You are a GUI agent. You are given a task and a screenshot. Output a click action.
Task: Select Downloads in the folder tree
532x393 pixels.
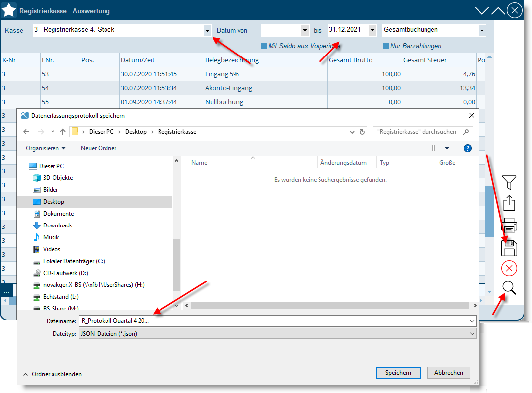(x=57, y=225)
